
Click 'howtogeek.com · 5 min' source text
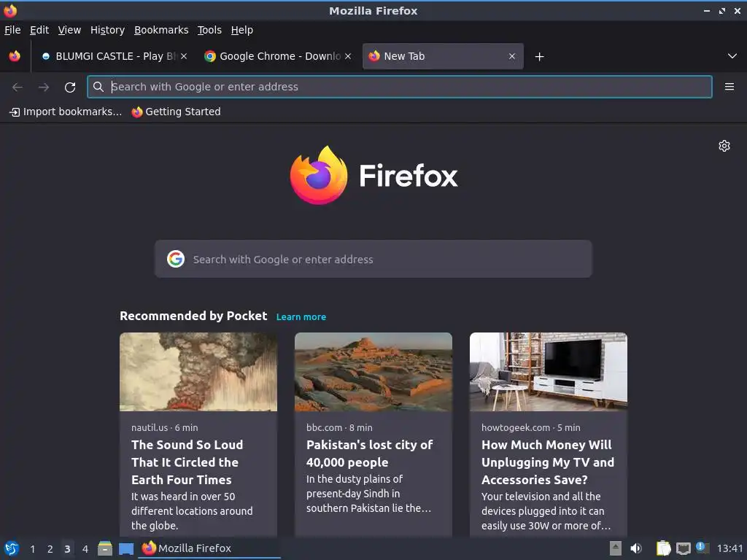[x=531, y=427]
